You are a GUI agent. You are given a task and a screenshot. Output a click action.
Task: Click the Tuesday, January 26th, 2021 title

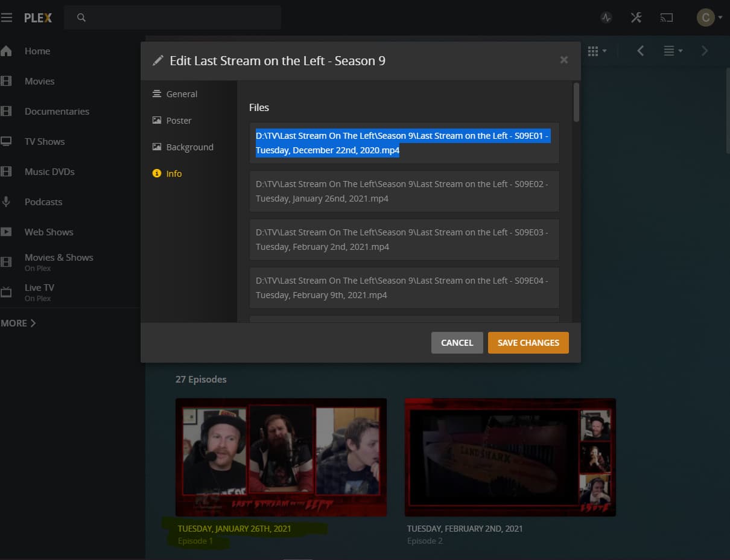[x=235, y=529]
